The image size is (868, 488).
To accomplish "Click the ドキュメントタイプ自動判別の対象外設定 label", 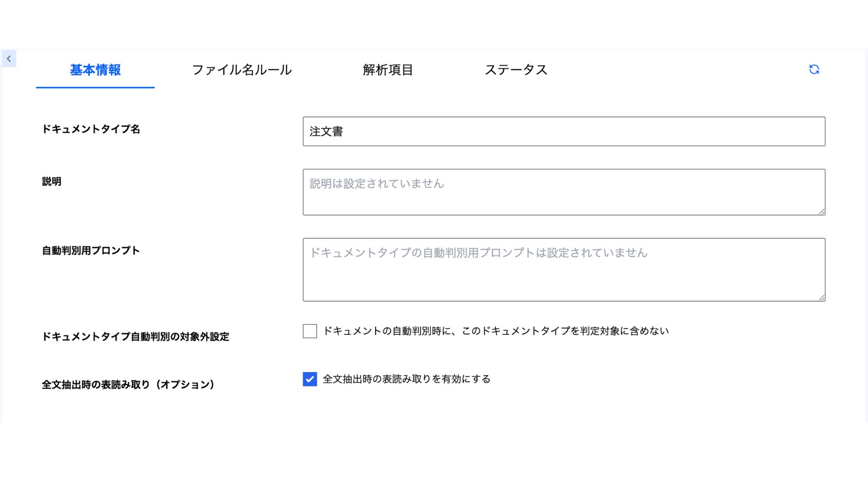I will click(x=136, y=337).
